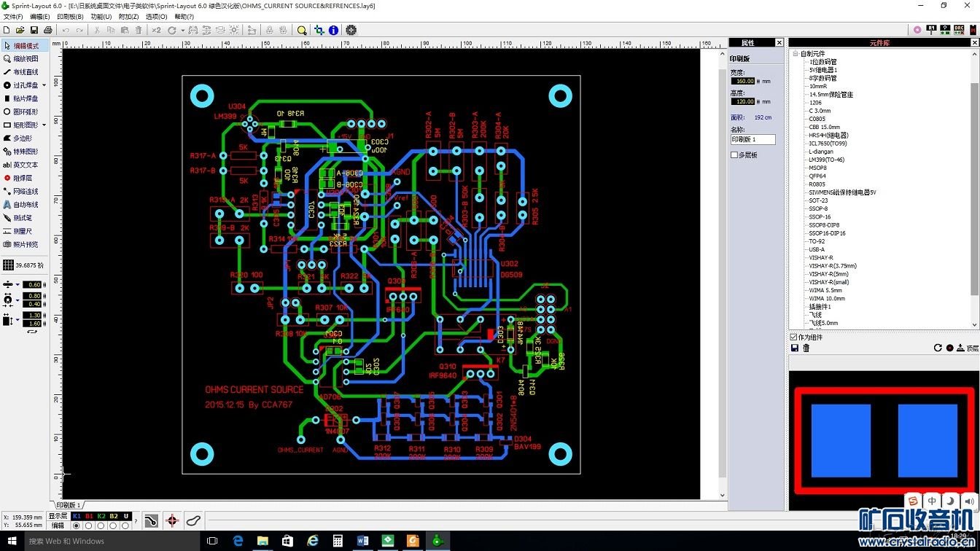Open the 照片预览 photo view
The image size is (980, 551).
click(x=25, y=244)
